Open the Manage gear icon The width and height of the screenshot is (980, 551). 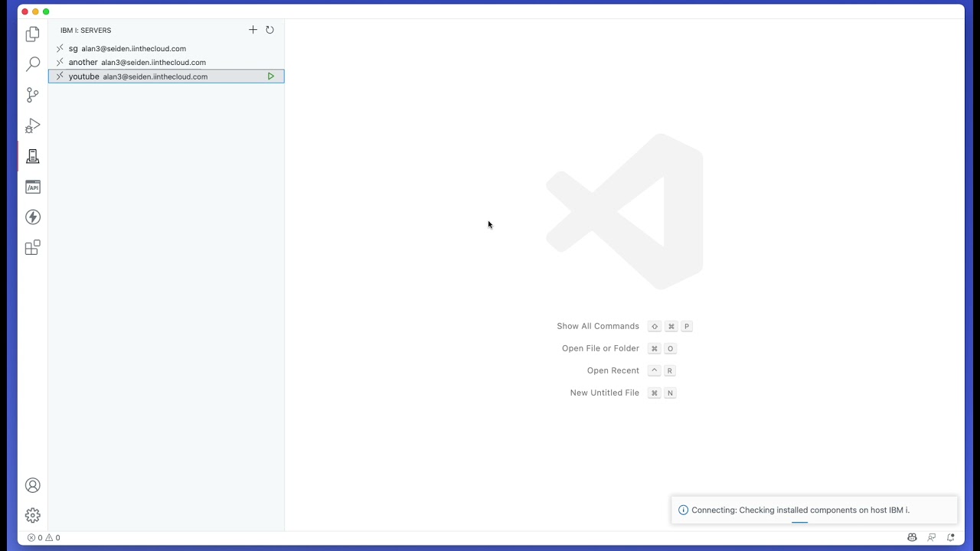pyautogui.click(x=33, y=516)
